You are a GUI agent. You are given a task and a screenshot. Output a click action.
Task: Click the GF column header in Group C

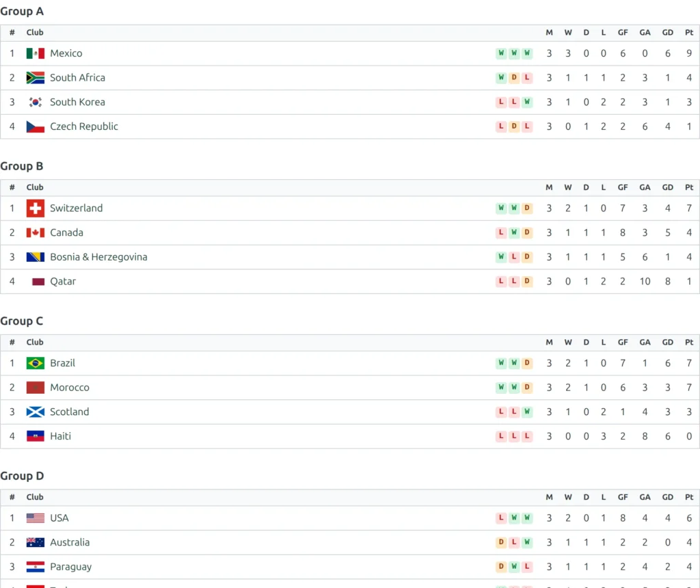pyautogui.click(x=622, y=343)
